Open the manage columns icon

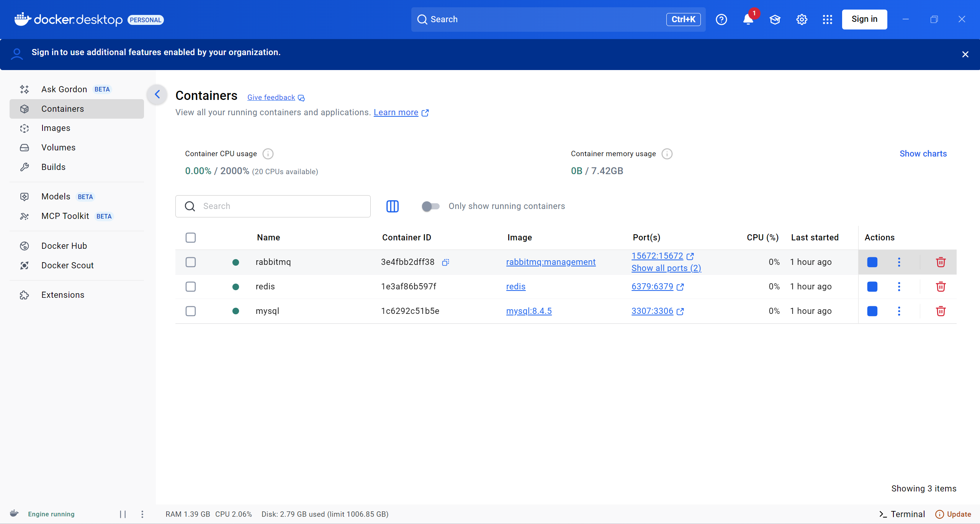pos(392,206)
